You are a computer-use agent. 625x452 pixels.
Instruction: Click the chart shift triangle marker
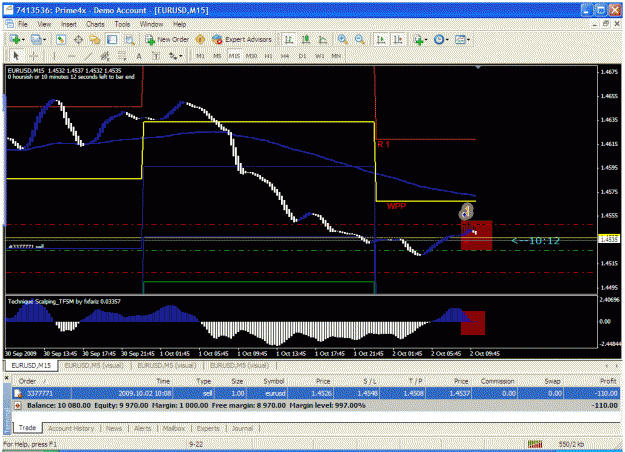(478, 68)
